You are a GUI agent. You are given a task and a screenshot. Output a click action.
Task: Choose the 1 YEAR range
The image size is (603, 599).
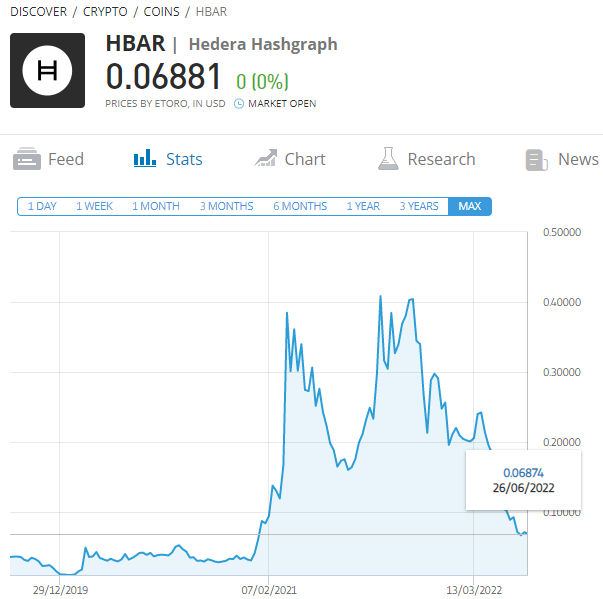point(363,206)
